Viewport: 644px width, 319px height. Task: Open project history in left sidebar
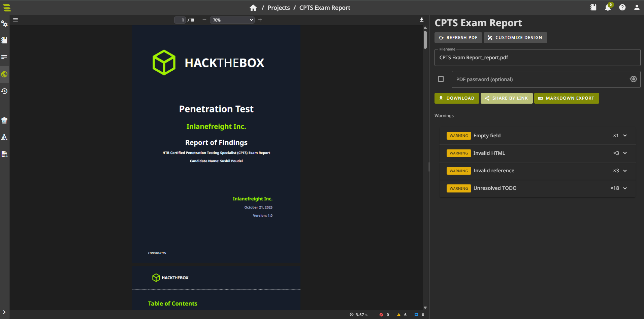click(4, 91)
